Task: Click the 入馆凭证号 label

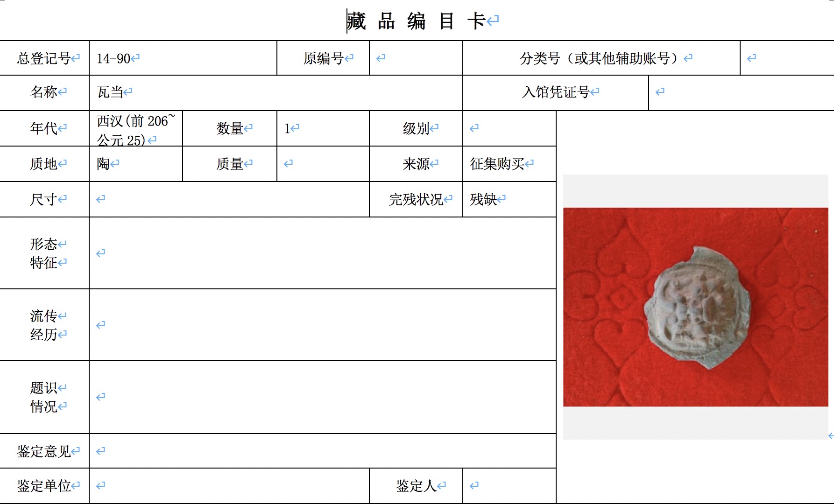Action: coord(556,92)
